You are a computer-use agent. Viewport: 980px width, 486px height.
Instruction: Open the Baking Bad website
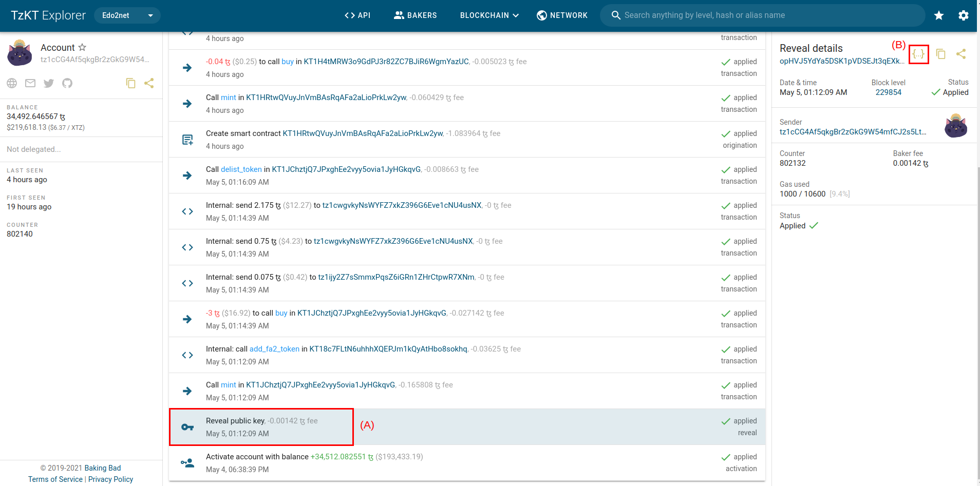pos(102,468)
